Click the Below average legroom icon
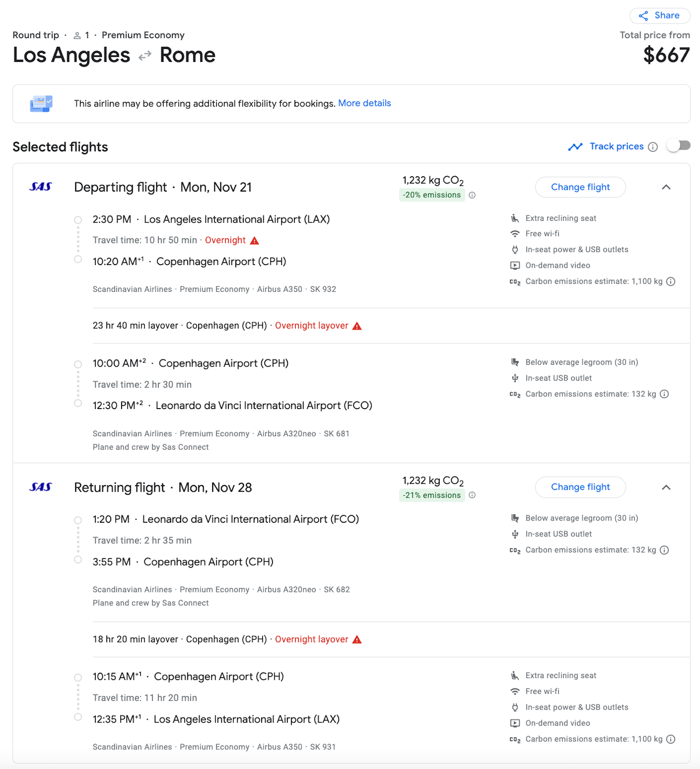700x769 pixels. tap(515, 362)
